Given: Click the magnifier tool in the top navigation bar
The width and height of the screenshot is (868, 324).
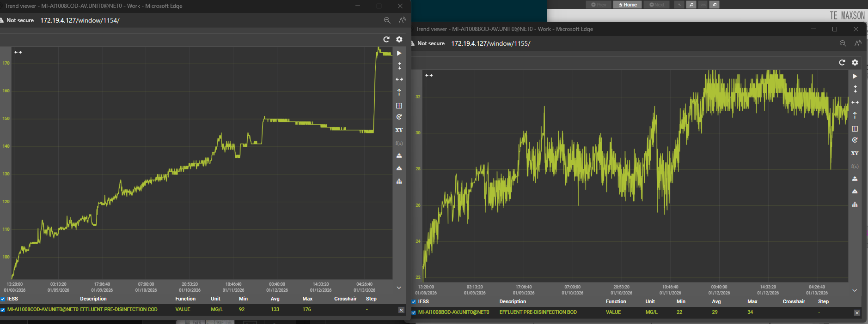Looking at the screenshot, I should [691, 5].
